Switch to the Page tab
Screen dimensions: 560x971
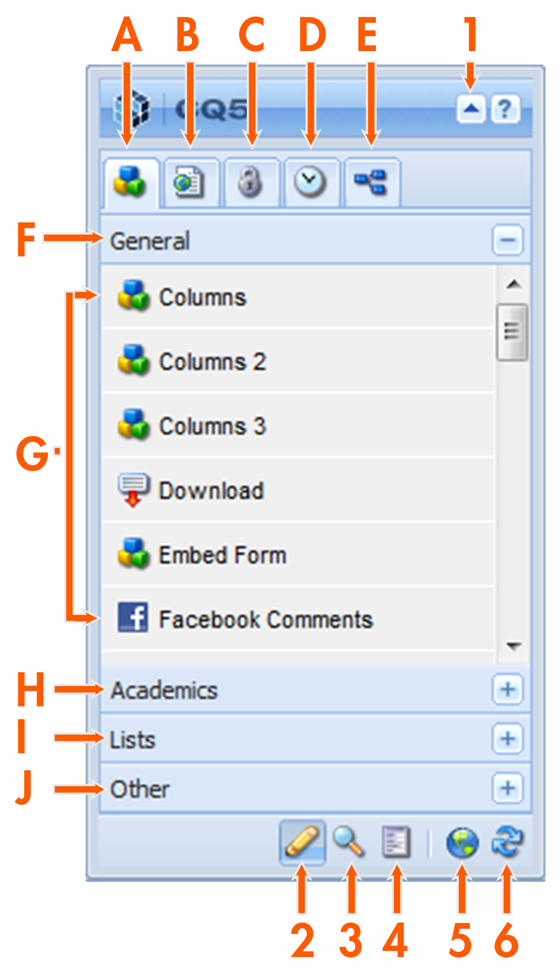[x=189, y=182]
